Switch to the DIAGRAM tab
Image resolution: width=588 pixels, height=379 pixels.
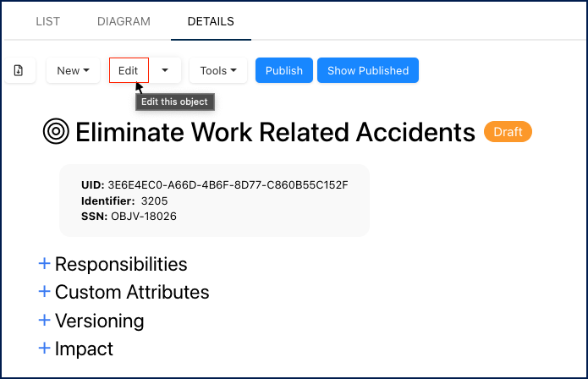pyautogui.click(x=124, y=21)
